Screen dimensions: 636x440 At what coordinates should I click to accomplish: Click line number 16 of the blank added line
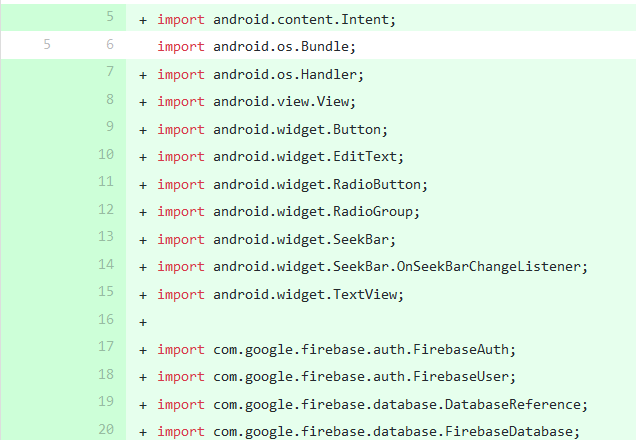[x=106, y=319]
